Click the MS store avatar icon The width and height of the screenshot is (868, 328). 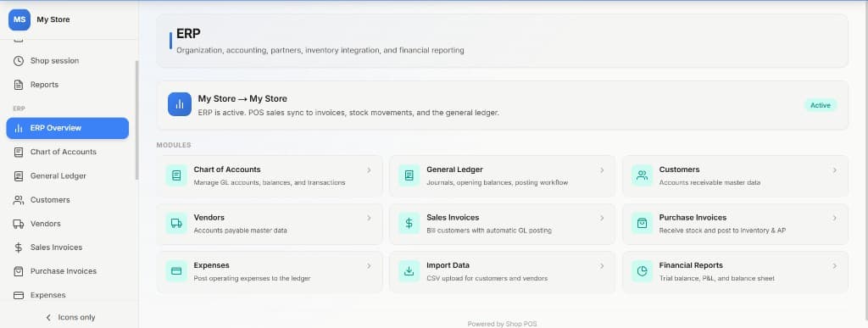(19, 19)
